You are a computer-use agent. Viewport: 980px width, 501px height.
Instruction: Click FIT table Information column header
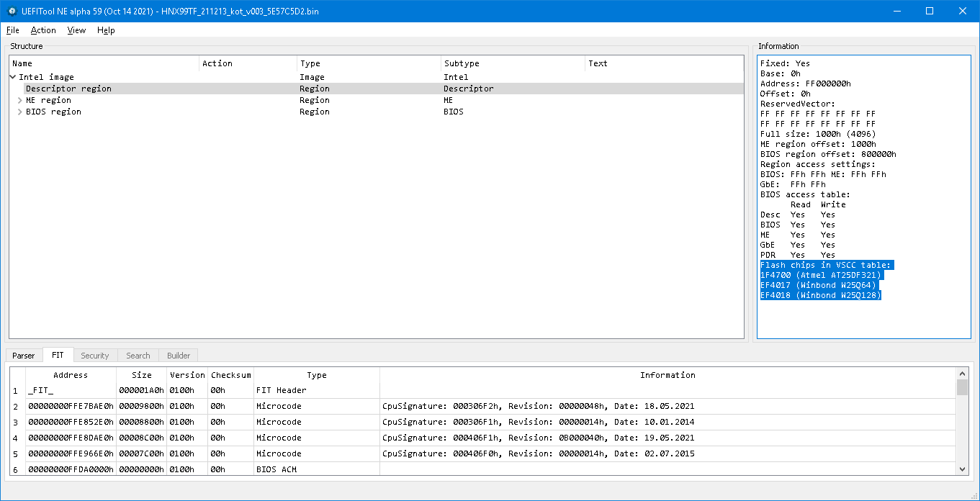pos(667,375)
